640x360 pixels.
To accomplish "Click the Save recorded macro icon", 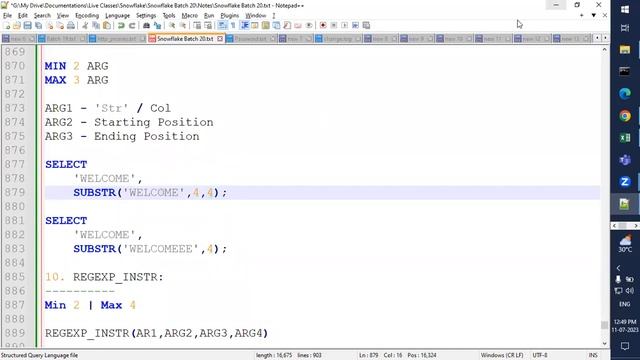I will 366,25.
